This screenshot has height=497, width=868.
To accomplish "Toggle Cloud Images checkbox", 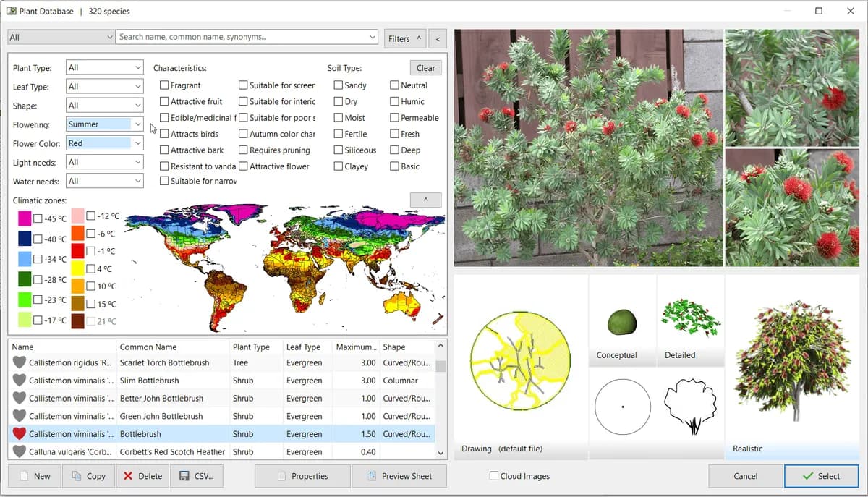I will 494,476.
